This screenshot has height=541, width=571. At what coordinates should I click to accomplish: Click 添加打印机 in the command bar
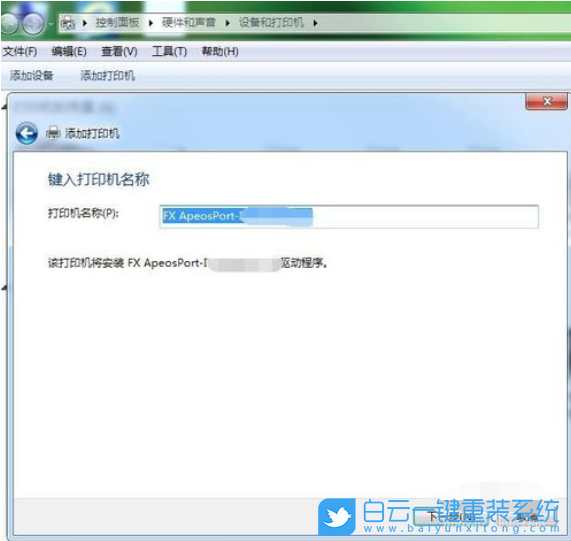(x=107, y=75)
